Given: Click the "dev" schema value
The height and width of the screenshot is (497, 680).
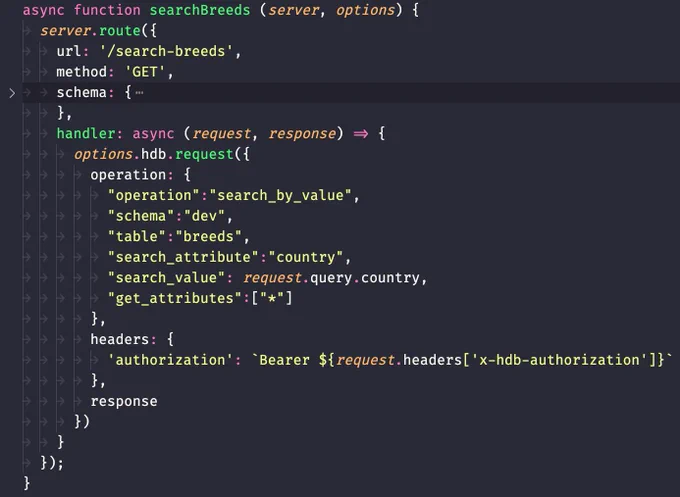Looking at the screenshot, I should click(204, 216).
